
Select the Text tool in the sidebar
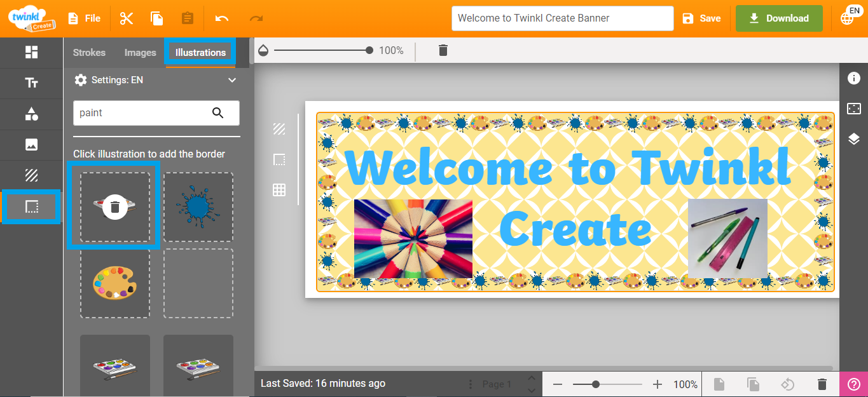(x=31, y=83)
